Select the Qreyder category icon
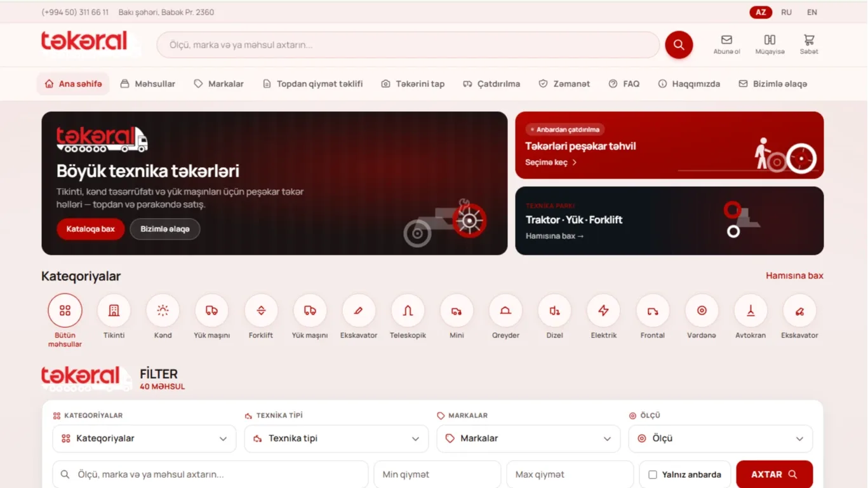 point(505,310)
